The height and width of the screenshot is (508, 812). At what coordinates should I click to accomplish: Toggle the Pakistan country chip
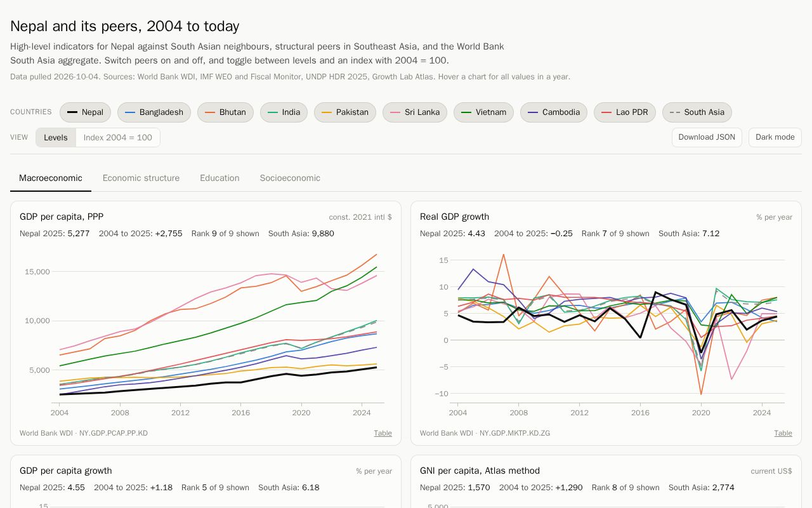pos(345,112)
